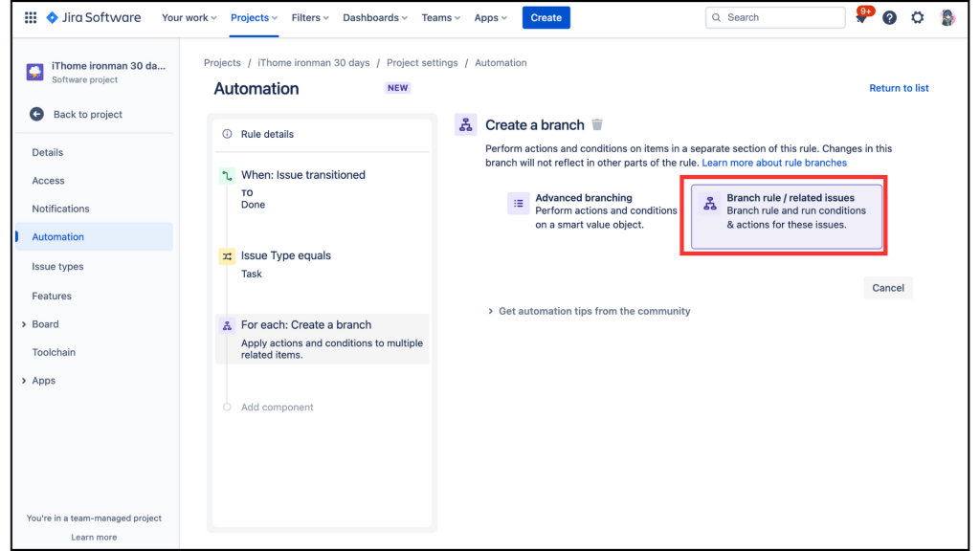The height and width of the screenshot is (551, 980).
Task: Open the app switcher grid icon
Action: point(31,17)
